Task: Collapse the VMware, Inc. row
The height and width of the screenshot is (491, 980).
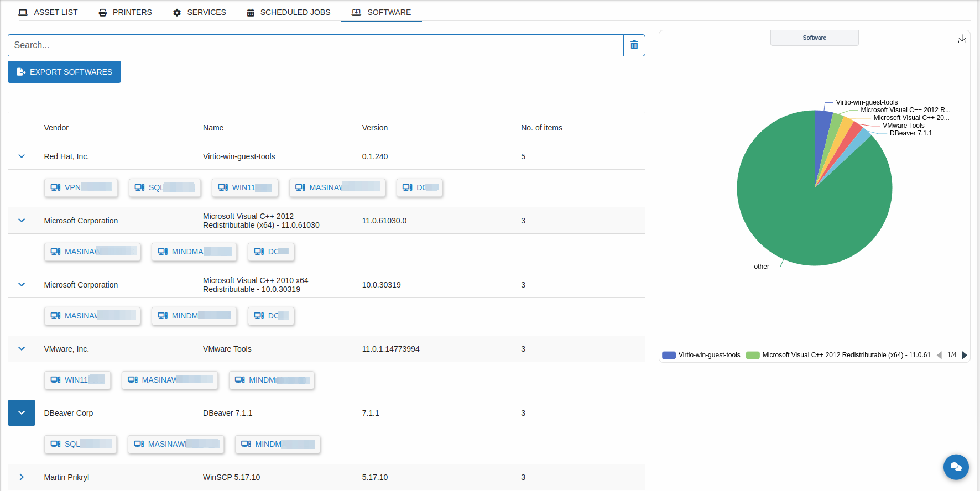Action: coord(22,349)
